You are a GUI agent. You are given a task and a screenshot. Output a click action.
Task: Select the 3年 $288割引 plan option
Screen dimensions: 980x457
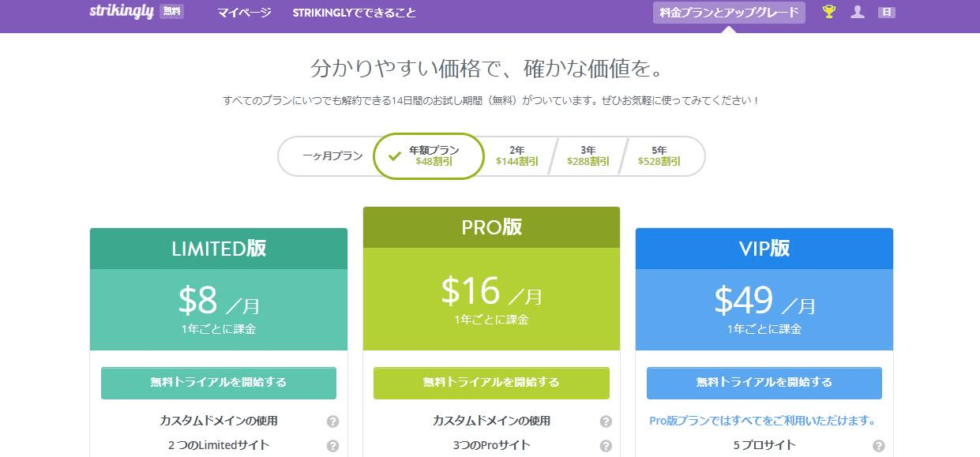coord(587,155)
